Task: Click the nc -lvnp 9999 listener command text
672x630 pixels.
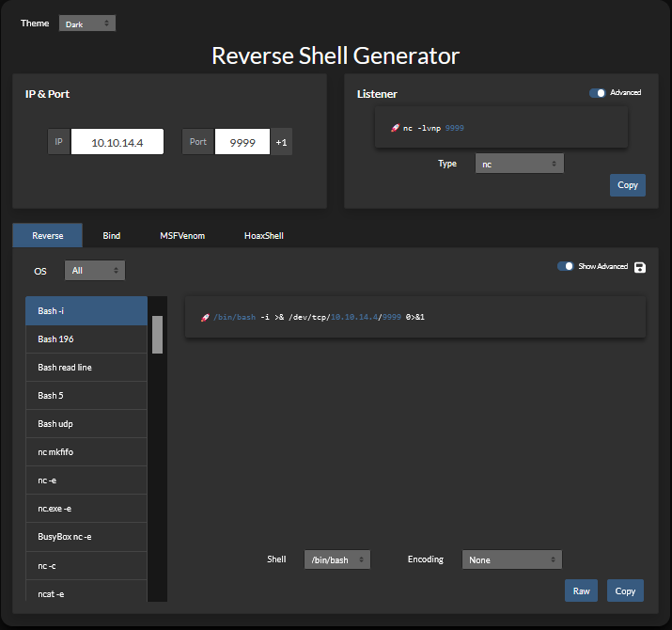Action: click(433, 128)
